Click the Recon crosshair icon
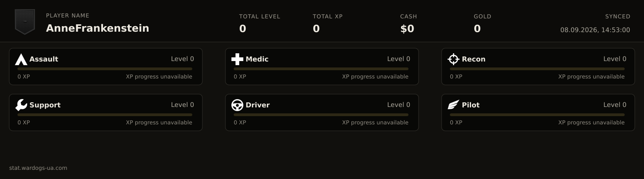 pyautogui.click(x=454, y=59)
